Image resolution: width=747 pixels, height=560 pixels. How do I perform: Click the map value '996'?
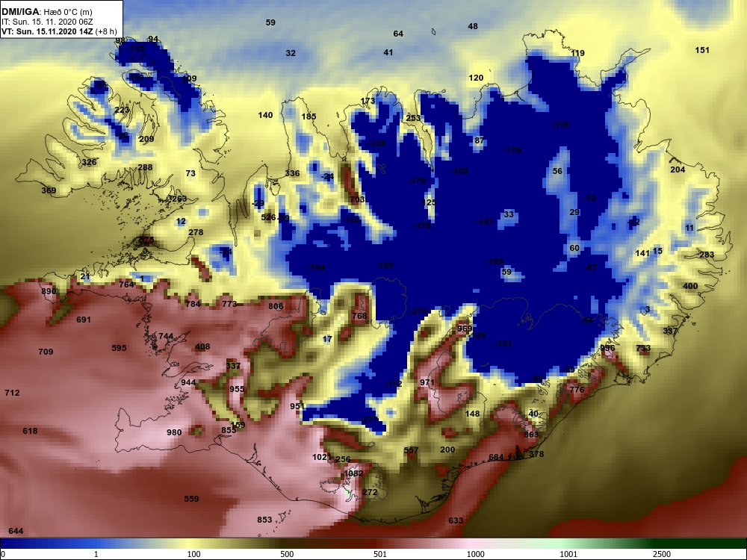[607, 348]
